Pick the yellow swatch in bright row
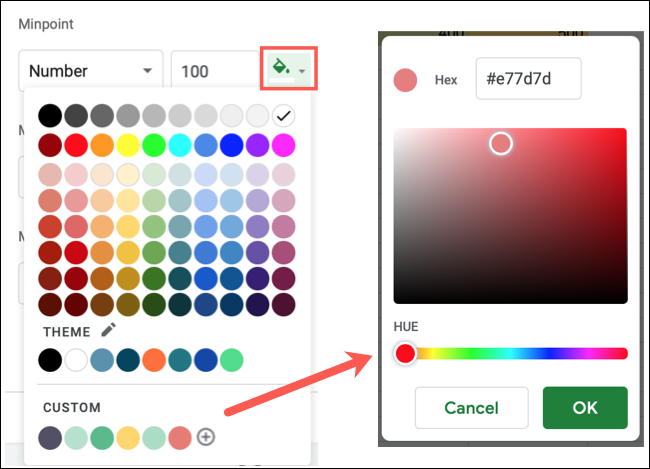Viewport: 650px width, 469px height. pyautogui.click(x=127, y=146)
